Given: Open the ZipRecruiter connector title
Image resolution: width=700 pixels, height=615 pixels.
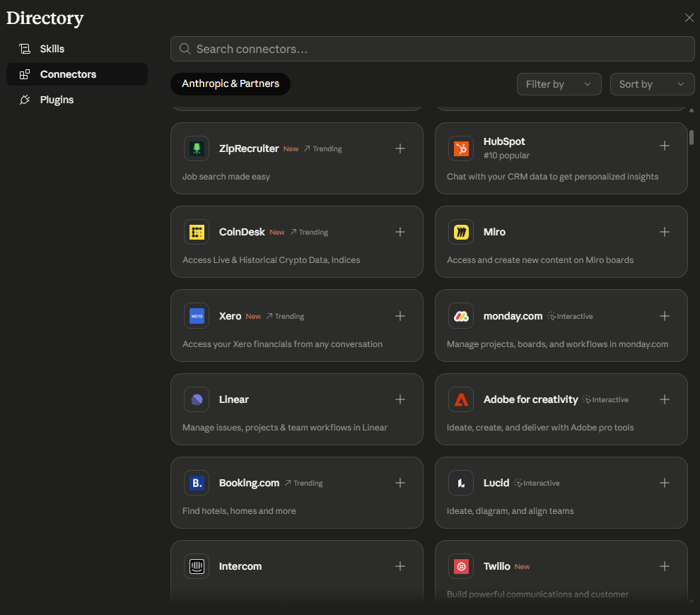Looking at the screenshot, I should (249, 148).
